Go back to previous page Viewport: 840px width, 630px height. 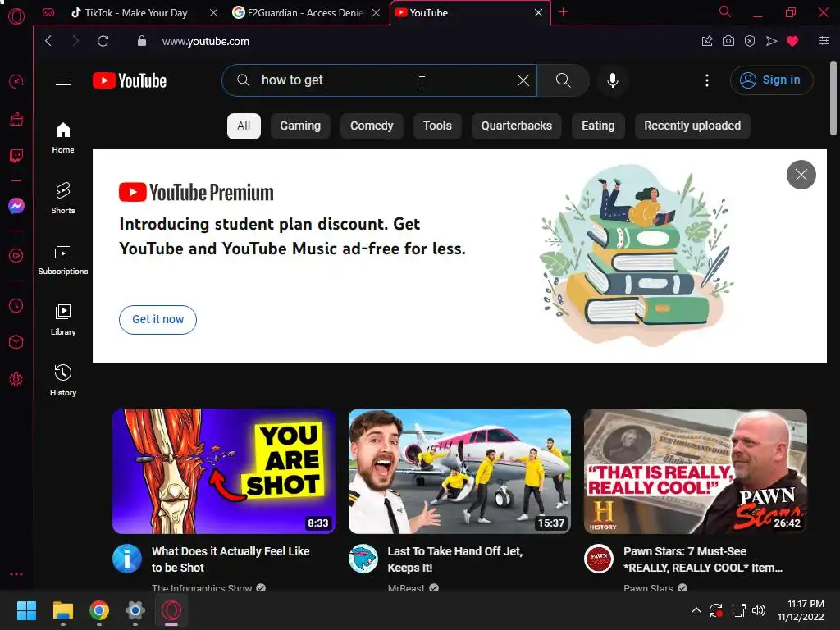[48, 41]
